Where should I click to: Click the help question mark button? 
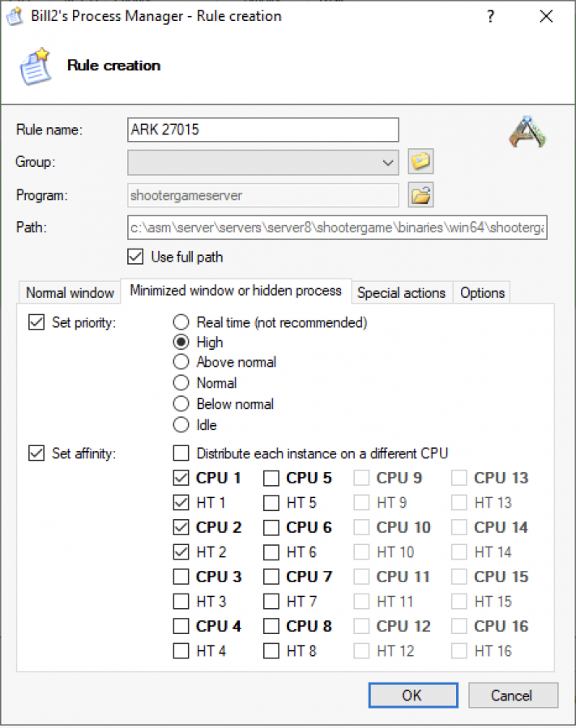coord(490,16)
